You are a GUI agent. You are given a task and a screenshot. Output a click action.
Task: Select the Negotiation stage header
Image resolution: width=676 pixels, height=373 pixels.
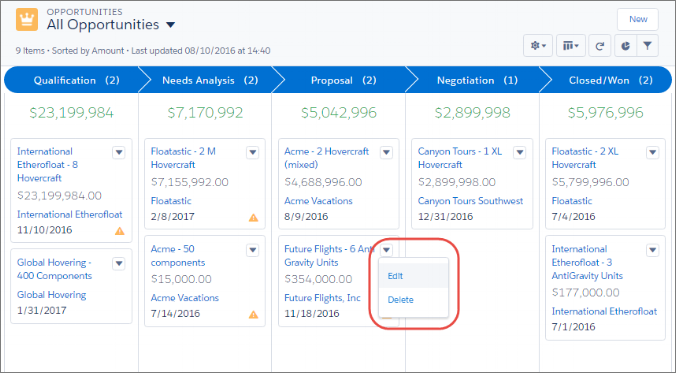click(476, 80)
